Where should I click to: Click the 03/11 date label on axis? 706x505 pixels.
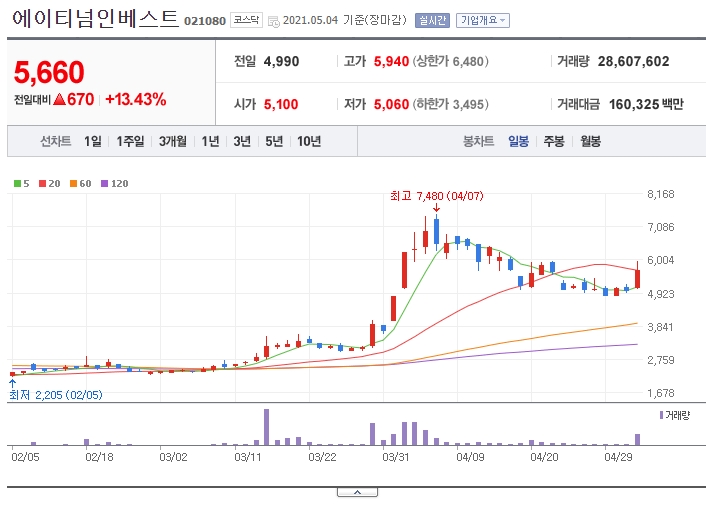coord(248,457)
